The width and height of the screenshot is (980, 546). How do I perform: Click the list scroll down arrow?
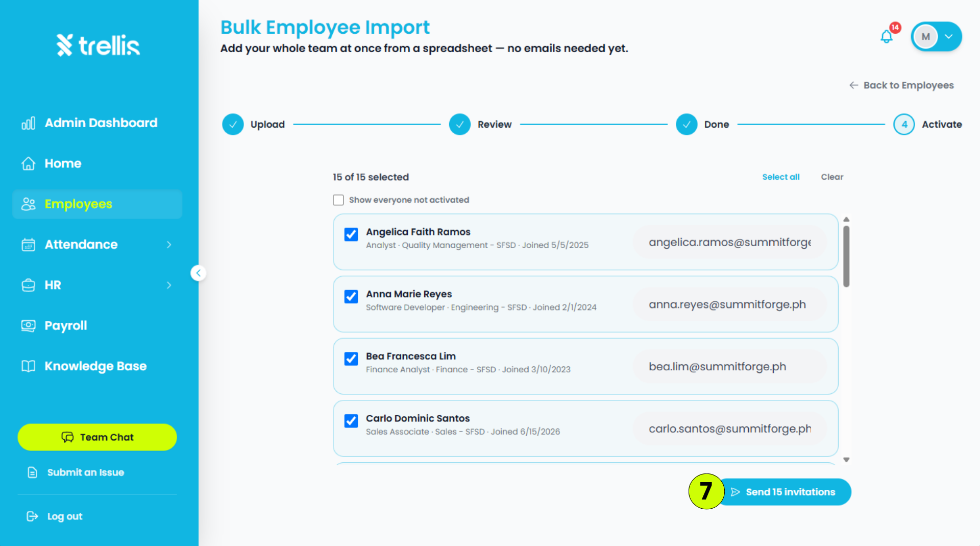click(846, 460)
